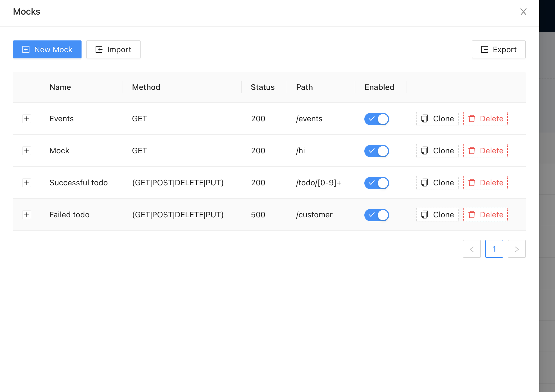This screenshot has height=392, width=555.
Task: Click the New Mock button
Action: click(x=47, y=49)
